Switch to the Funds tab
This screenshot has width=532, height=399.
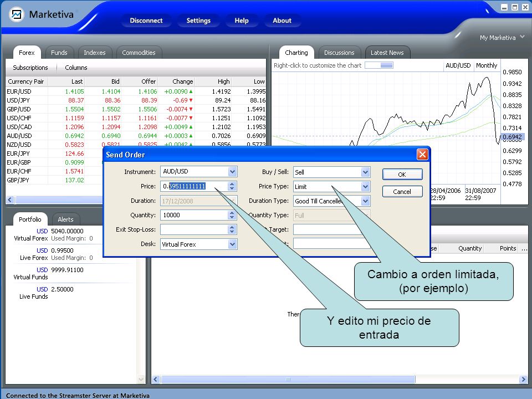(x=59, y=53)
